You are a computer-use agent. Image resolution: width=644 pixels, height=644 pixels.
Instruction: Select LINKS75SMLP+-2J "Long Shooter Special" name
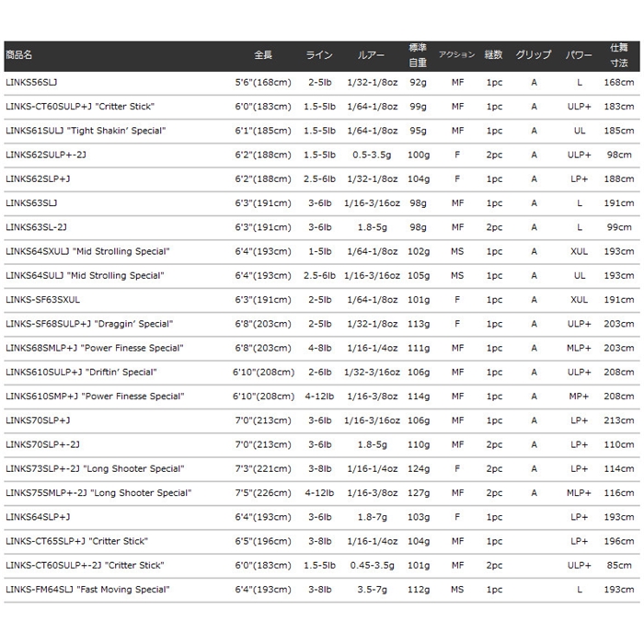98,493
